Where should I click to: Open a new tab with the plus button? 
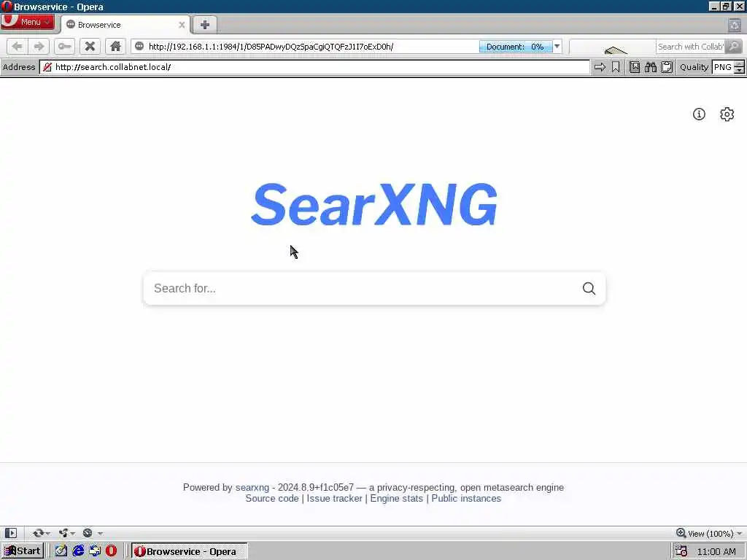(205, 25)
